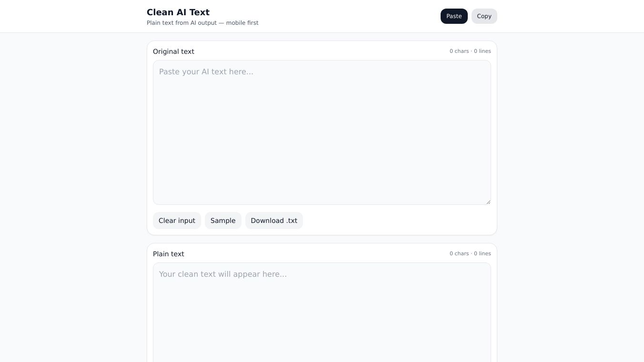Focus the Original text input area
Image resolution: width=644 pixels, height=362 pixels.
(322, 138)
